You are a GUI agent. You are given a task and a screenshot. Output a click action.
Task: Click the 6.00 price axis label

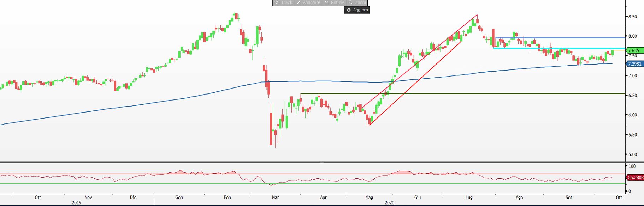(x=632, y=115)
